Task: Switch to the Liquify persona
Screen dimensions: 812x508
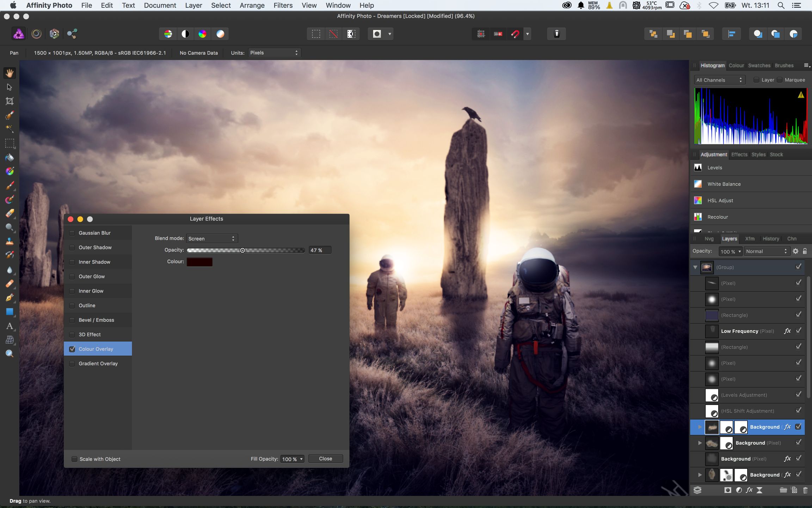Action: click(x=36, y=34)
